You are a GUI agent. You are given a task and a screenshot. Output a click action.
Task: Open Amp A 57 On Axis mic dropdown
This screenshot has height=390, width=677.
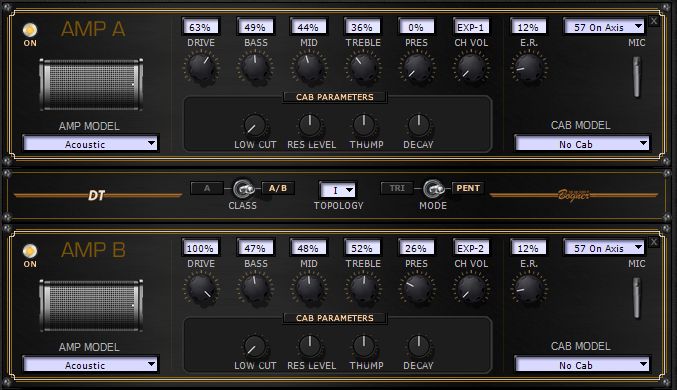604,27
